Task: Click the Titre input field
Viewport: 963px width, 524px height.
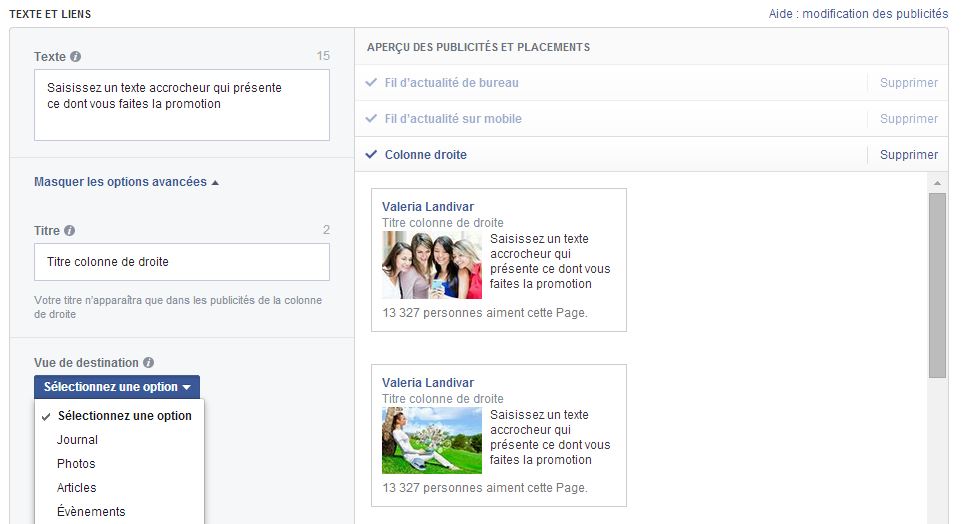Action: (x=182, y=262)
